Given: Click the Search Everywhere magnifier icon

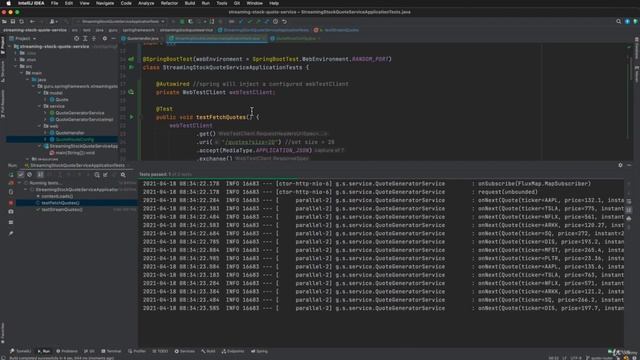Looking at the screenshot, I should pos(618,21).
